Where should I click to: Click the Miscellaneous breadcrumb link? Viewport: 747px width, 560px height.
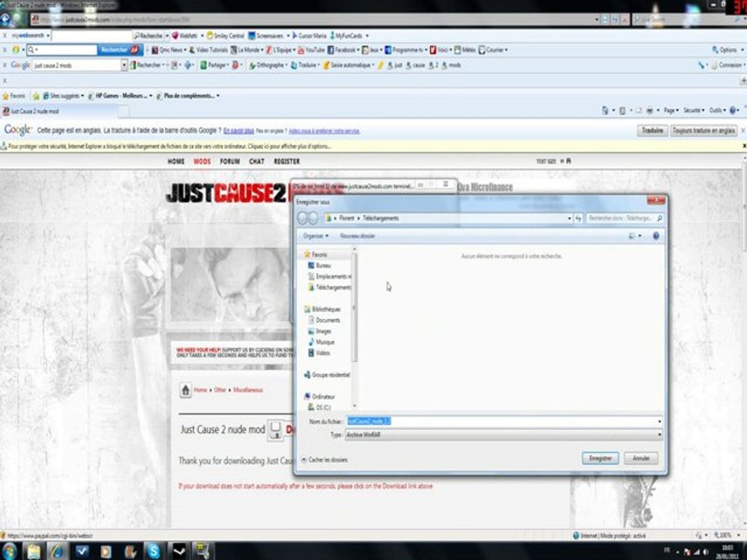[247, 390]
